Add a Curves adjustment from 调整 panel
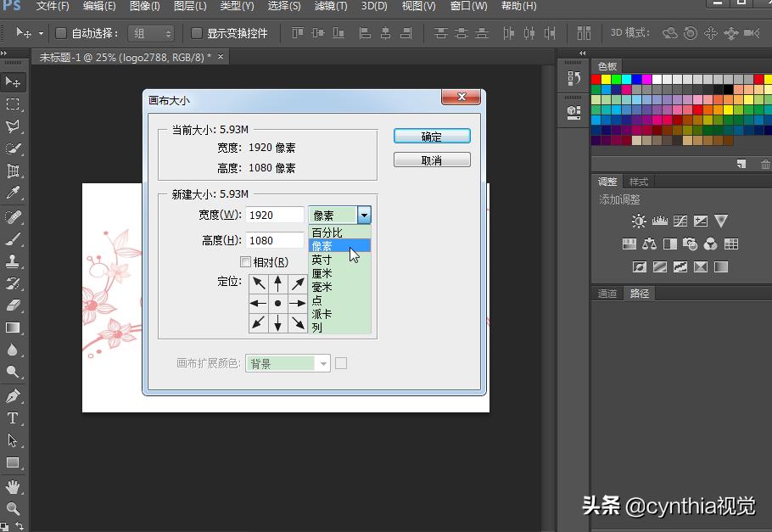772x532 pixels. pos(680,221)
